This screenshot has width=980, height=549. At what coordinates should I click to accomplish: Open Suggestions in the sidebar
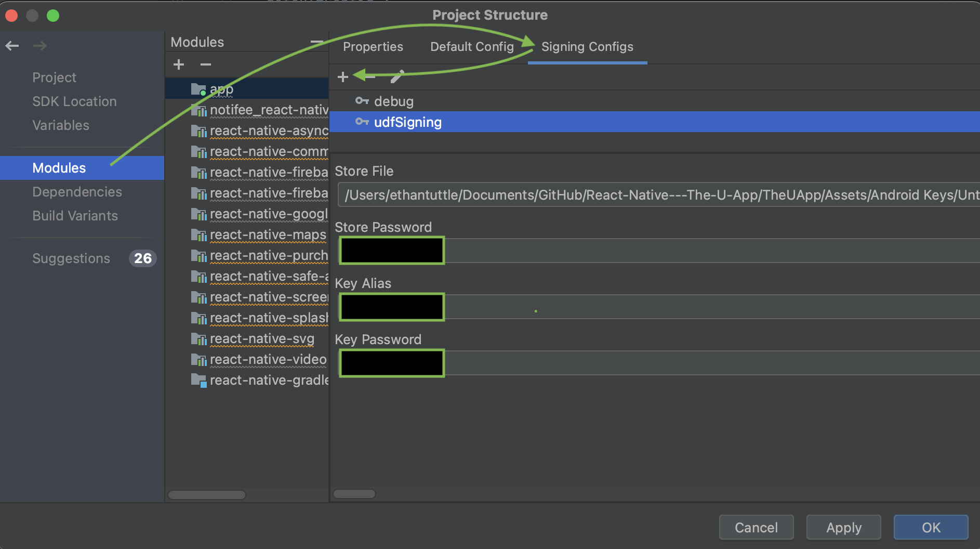click(71, 258)
